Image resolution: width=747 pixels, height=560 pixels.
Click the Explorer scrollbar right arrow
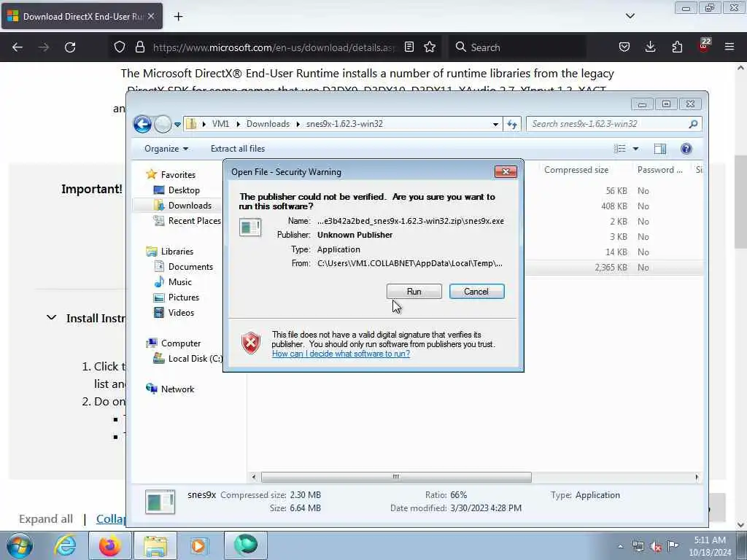tap(697, 477)
